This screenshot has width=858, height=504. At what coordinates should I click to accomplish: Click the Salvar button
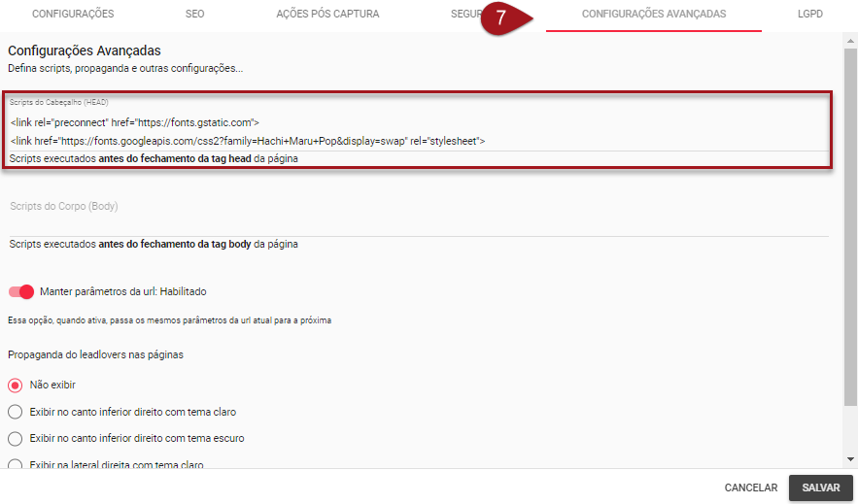click(820, 487)
